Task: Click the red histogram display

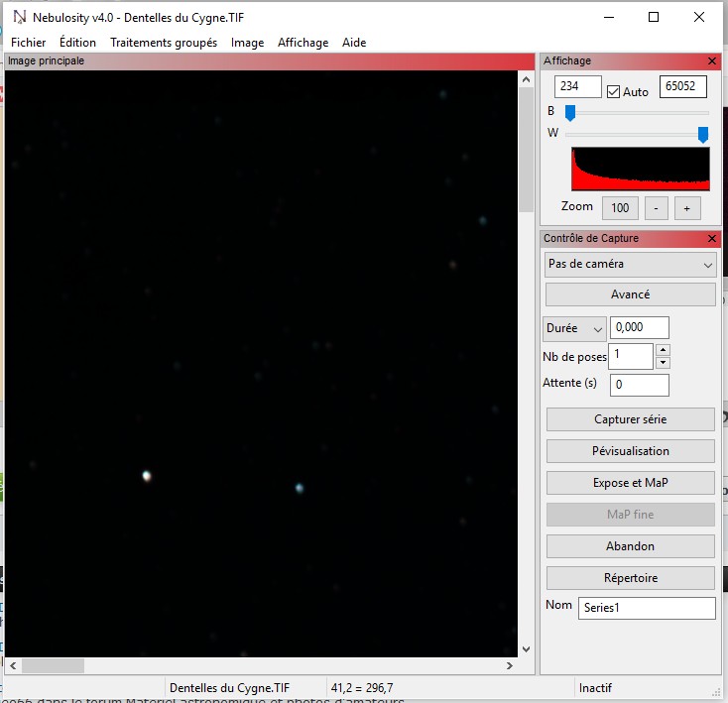Action: [x=641, y=169]
